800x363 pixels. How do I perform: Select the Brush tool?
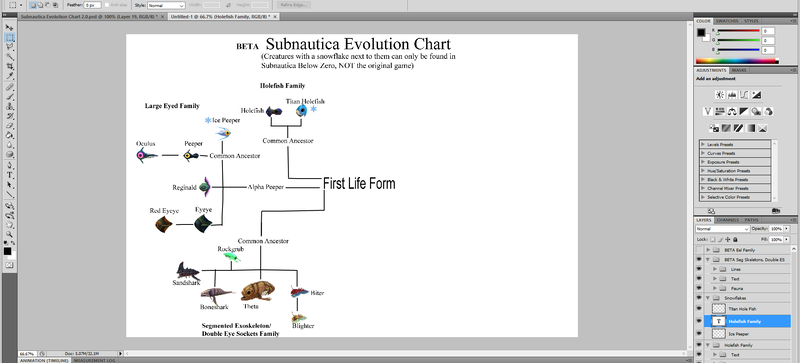click(x=10, y=97)
